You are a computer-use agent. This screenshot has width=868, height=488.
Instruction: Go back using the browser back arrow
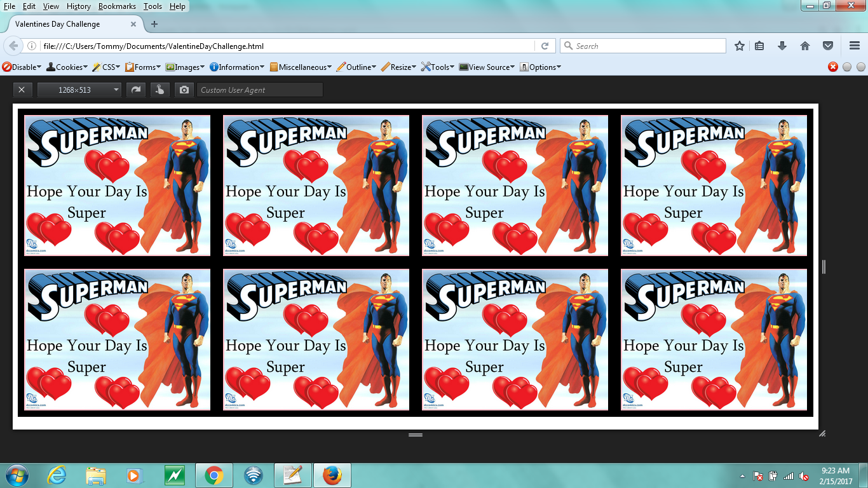13,46
